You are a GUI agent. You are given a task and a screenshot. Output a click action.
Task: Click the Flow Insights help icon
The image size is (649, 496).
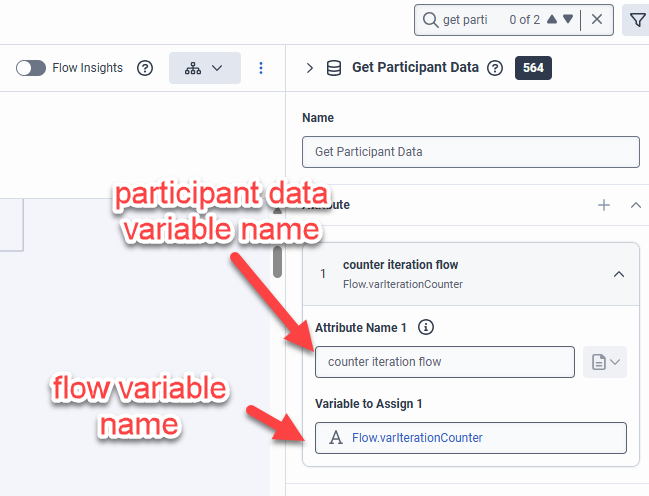click(145, 68)
